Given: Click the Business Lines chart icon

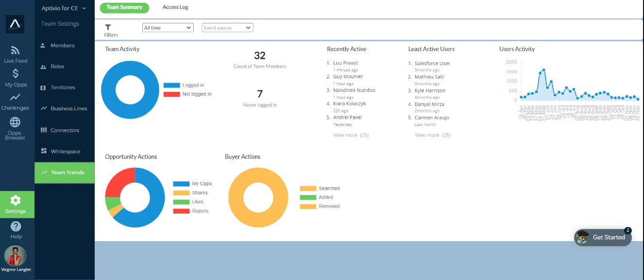Looking at the screenshot, I should pyautogui.click(x=44, y=108).
